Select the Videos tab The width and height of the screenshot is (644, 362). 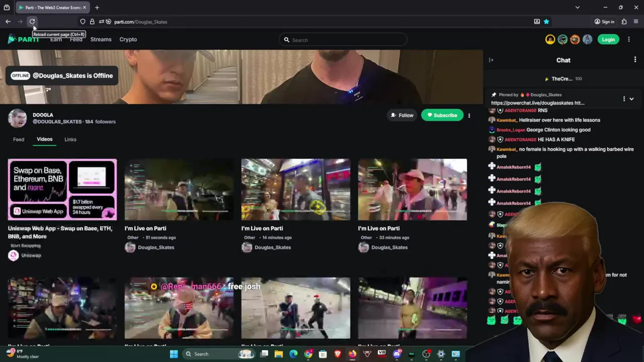44,139
